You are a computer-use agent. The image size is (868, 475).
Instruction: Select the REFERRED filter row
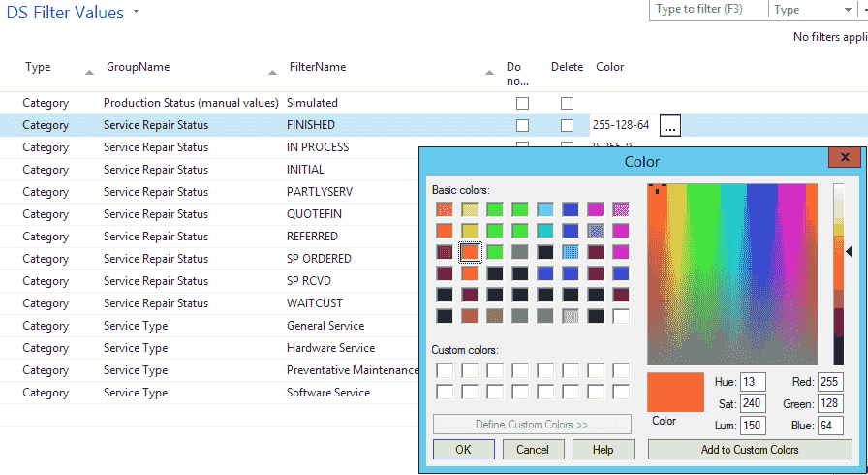coord(312,237)
